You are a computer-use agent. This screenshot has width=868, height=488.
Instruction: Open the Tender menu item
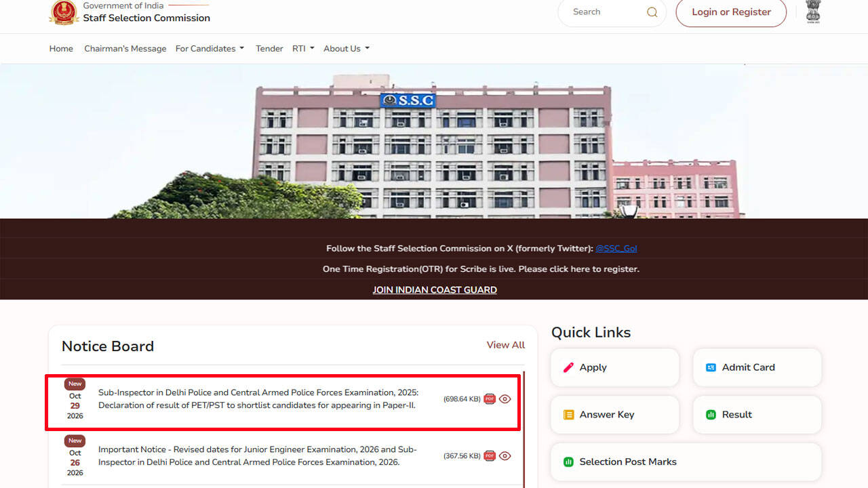(269, 49)
